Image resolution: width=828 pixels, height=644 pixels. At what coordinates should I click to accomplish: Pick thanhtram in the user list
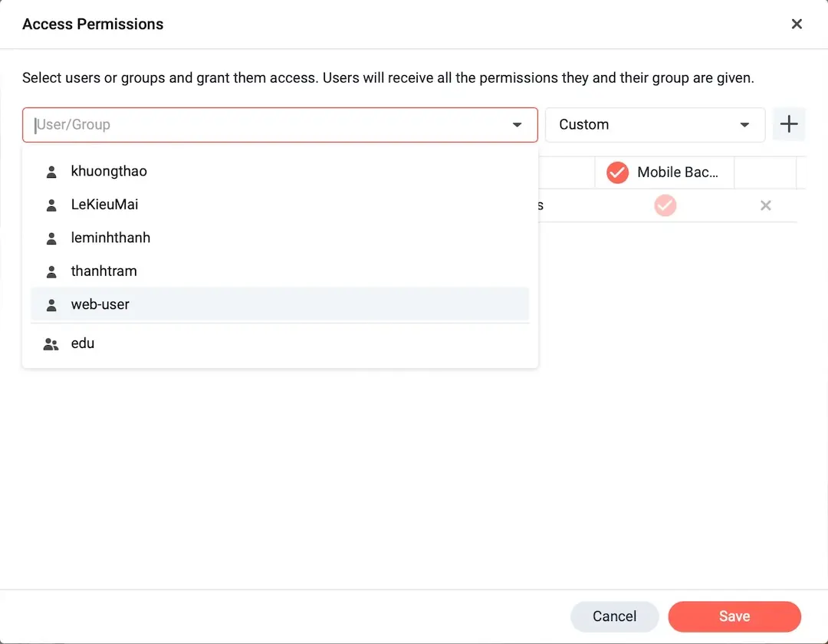click(x=103, y=271)
